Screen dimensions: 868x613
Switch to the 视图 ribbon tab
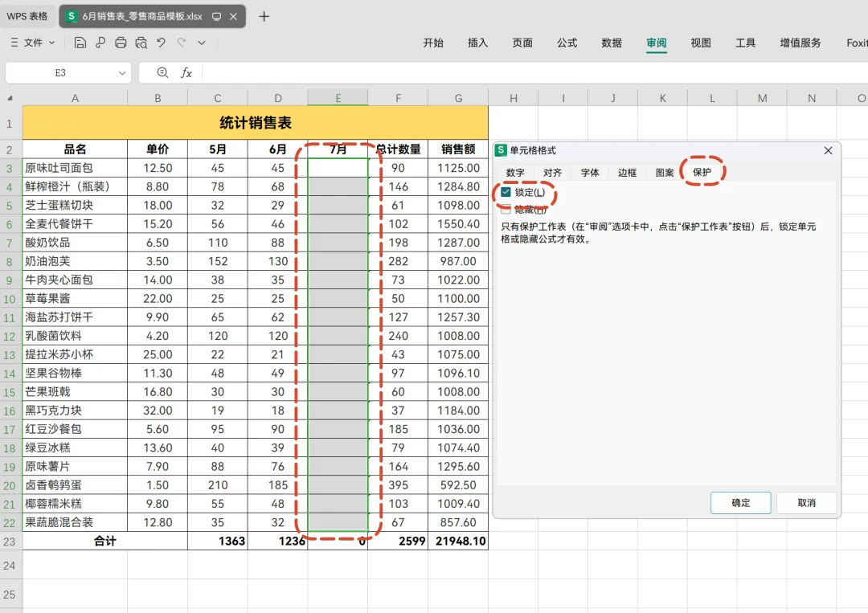[x=701, y=43]
